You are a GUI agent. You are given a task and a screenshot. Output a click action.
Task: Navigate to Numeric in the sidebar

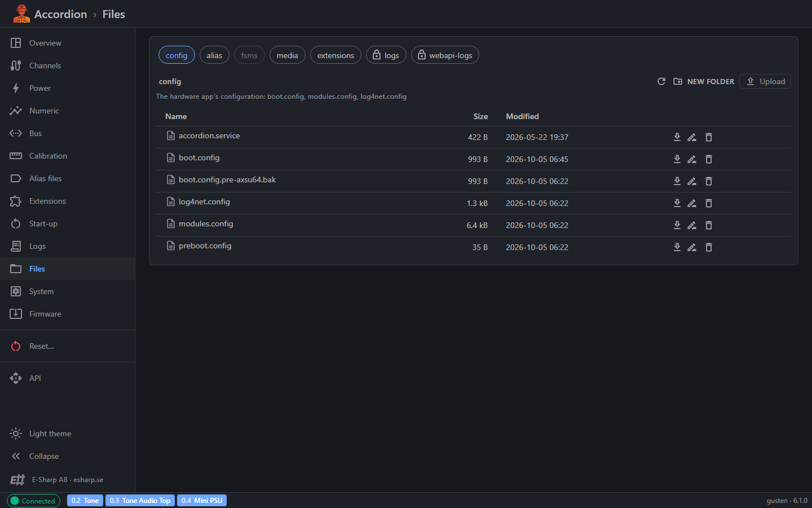[x=68, y=111]
